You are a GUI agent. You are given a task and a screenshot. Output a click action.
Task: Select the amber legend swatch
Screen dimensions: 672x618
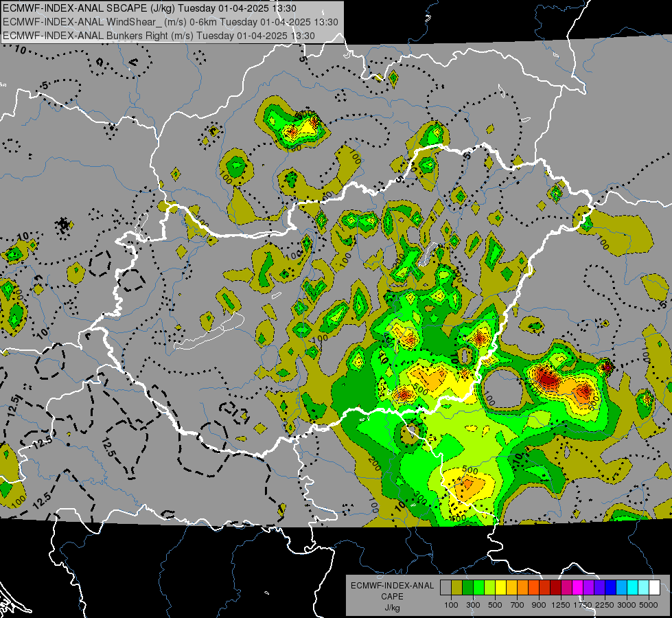(511, 588)
